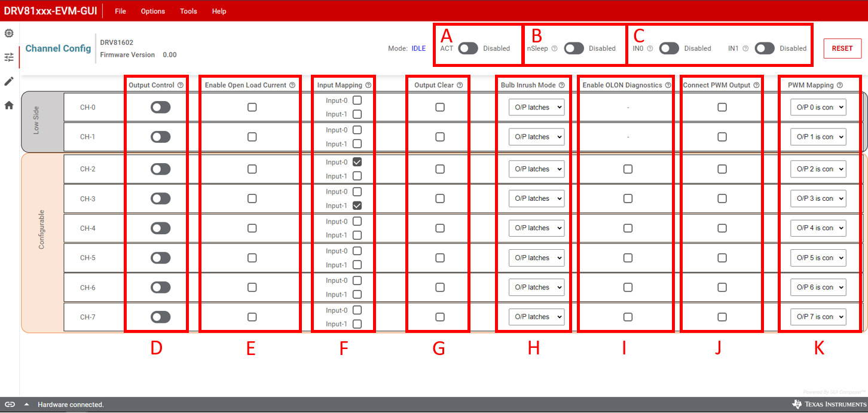The image size is (868, 413).
Task: Open the help tooltip icon next to nSleep
Action: pyautogui.click(x=555, y=48)
